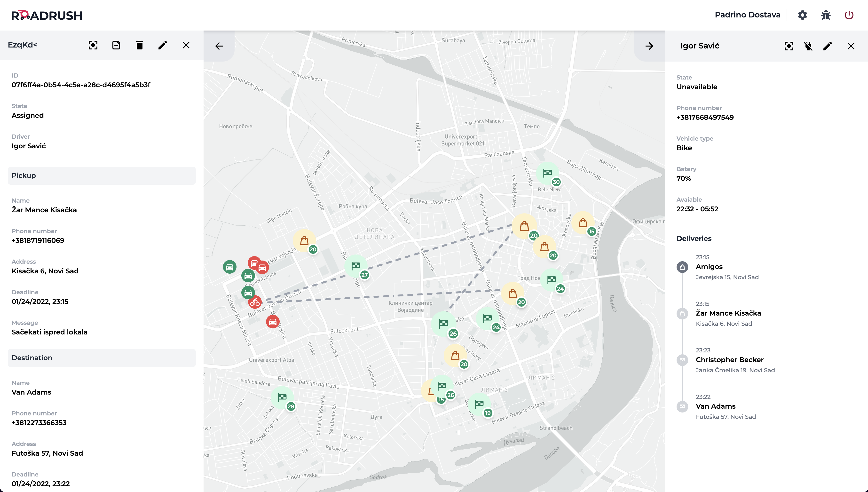The width and height of the screenshot is (868, 492).
Task: Edit the EzqKd< order with pencil icon
Action: pos(163,45)
